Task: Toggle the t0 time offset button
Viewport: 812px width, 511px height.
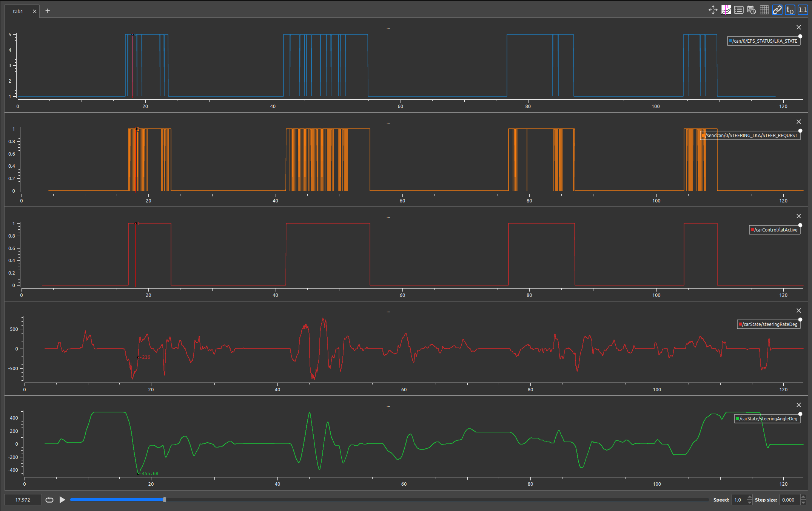Action: pyautogui.click(x=790, y=10)
